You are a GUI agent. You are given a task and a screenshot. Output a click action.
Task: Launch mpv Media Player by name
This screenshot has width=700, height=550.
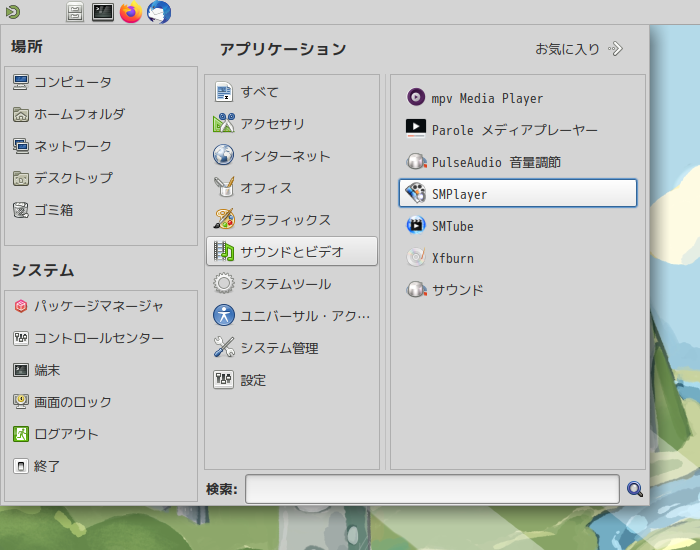point(487,98)
